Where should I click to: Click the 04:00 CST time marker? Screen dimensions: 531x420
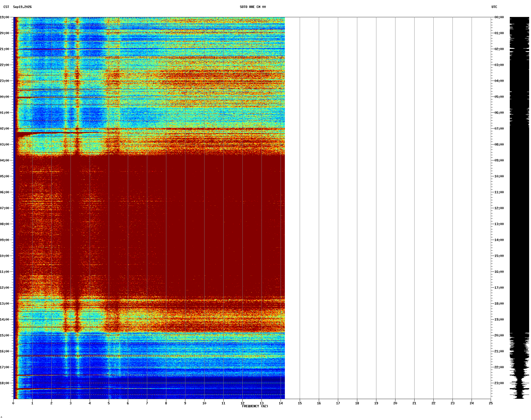tap(5, 160)
